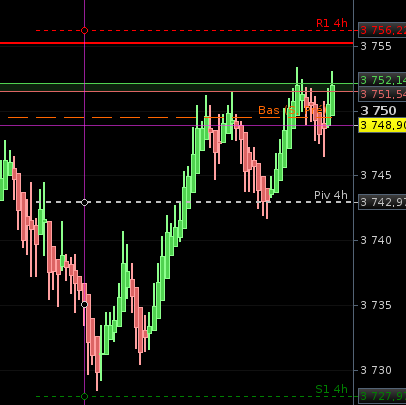The width and height of the screenshot is (406, 405).
Task: Click the circle handle on the S1 4h line
Action: click(84, 396)
